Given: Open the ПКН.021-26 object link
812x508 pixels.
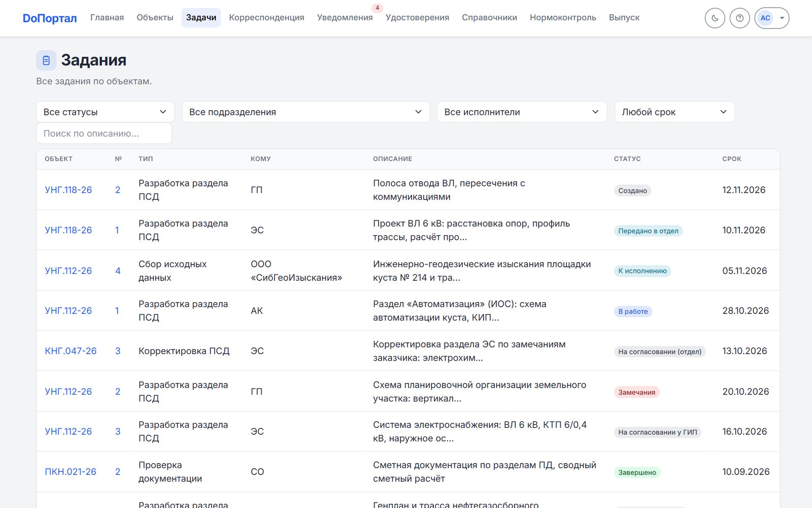Looking at the screenshot, I should 71,472.
